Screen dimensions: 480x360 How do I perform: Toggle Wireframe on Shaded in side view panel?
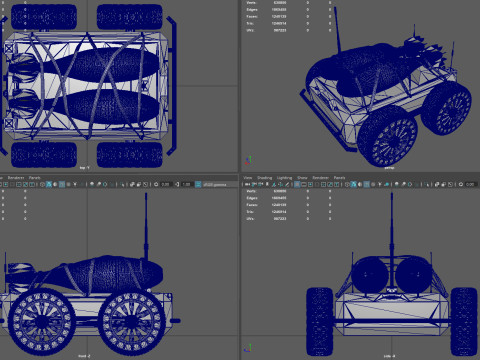(367, 184)
